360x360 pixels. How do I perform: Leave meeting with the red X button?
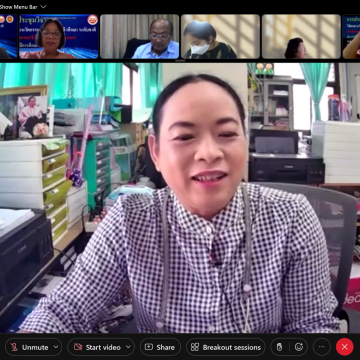(345, 347)
